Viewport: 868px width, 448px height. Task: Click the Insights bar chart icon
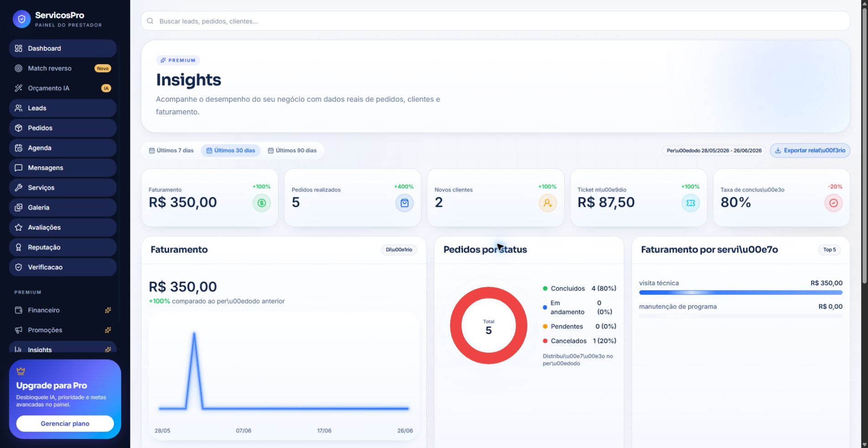[19, 349]
